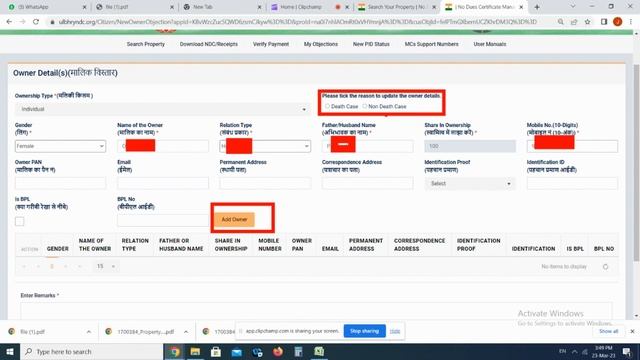Image resolution: width=640 pixels, height=360 pixels.
Task: Click the Stop sharing button
Action: (364, 331)
